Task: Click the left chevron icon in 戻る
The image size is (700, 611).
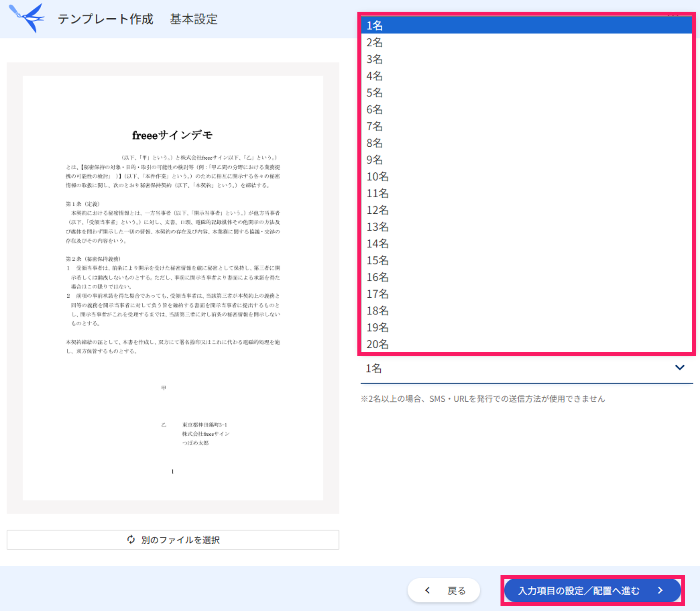Action: (x=427, y=590)
